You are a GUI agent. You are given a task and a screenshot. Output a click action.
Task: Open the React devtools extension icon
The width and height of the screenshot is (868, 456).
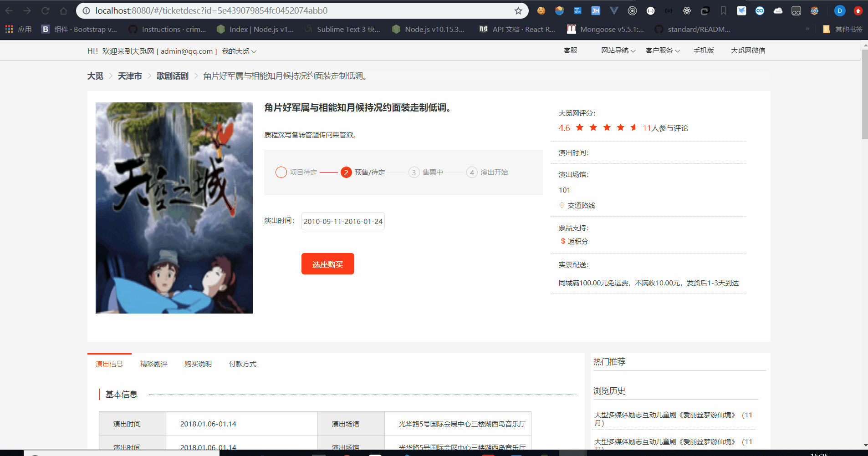687,10
